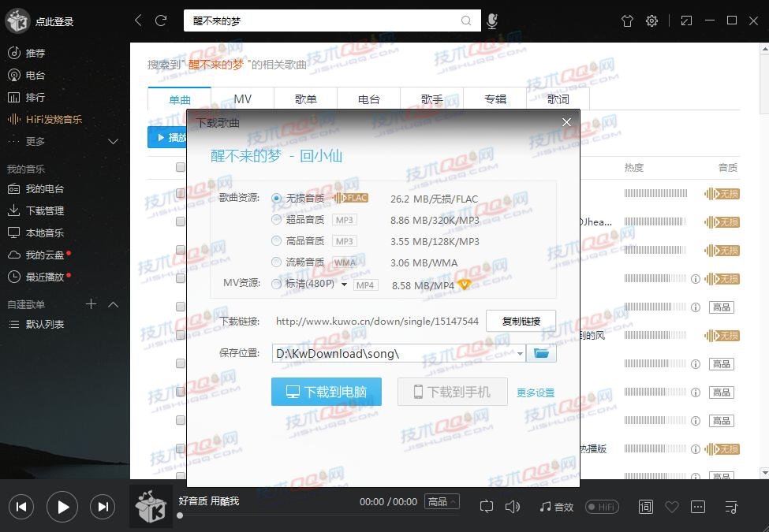Switch to the 单曲 tab
This screenshot has height=532, width=769.
click(x=180, y=99)
